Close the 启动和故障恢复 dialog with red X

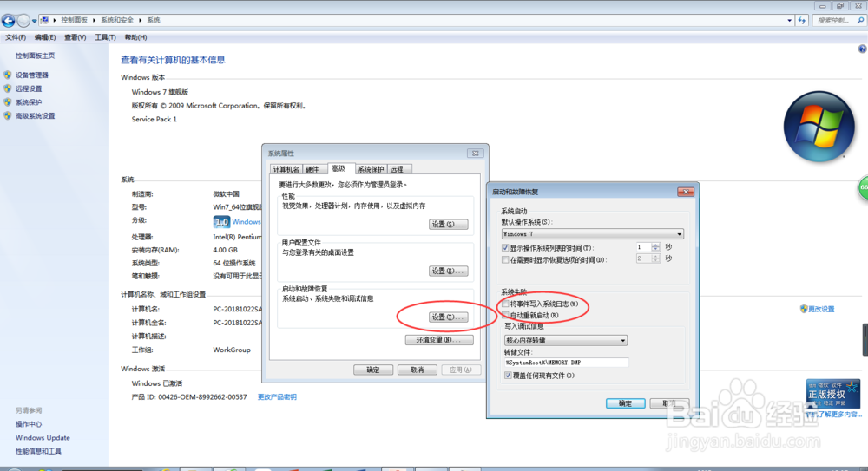click(x=686, y=192)
